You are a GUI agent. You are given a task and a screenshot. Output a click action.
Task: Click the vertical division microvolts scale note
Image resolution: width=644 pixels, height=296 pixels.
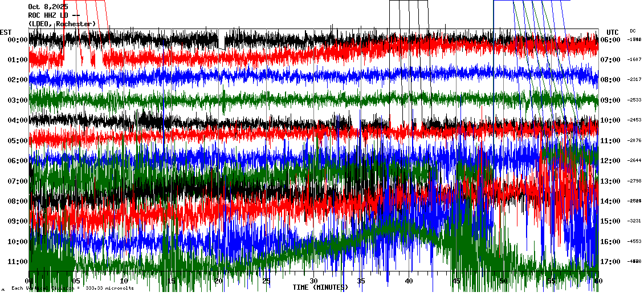point(72,289)
